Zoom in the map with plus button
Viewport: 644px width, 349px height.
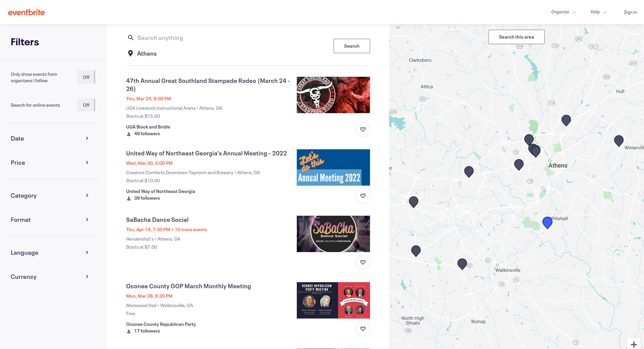point(634,344)
